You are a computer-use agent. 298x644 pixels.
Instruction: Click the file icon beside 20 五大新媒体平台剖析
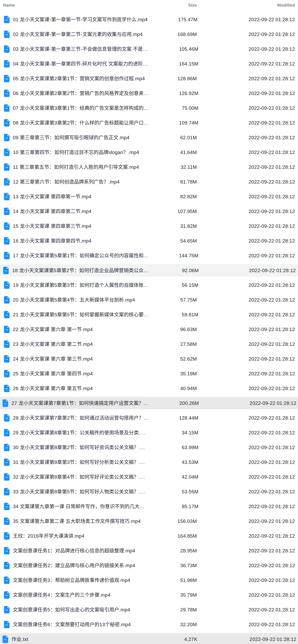pyautogui.click(x=7, y=300)
